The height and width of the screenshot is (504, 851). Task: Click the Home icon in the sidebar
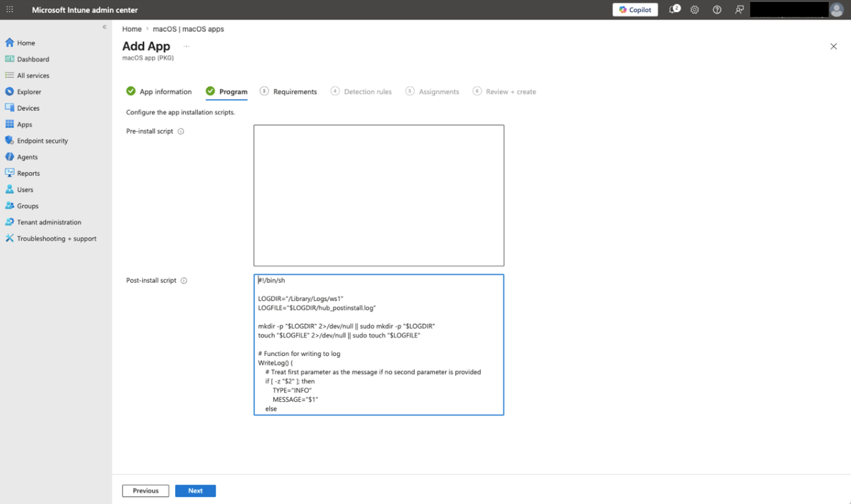(9, 43)
